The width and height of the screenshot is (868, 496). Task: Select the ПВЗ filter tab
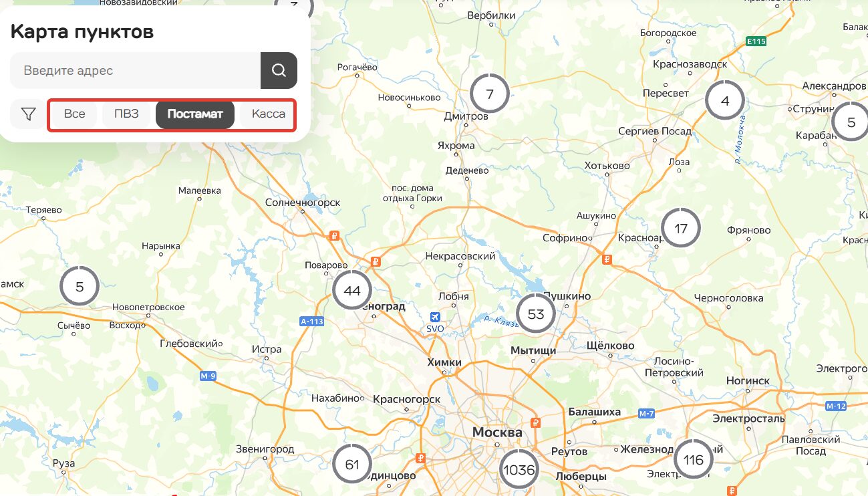(x=126, y=114)
